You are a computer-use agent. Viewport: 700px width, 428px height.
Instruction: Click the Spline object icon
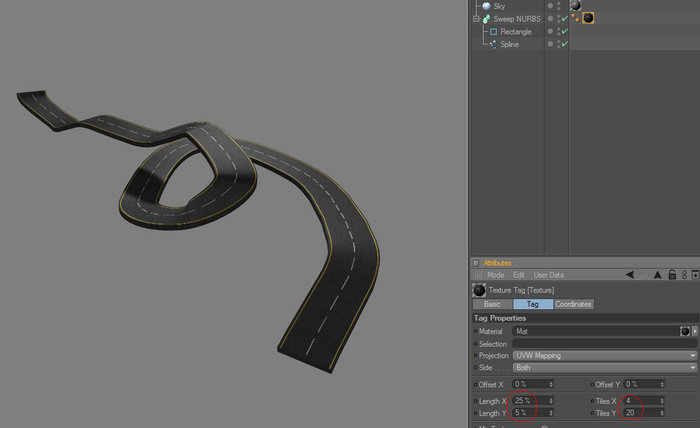tap(493, 44)
